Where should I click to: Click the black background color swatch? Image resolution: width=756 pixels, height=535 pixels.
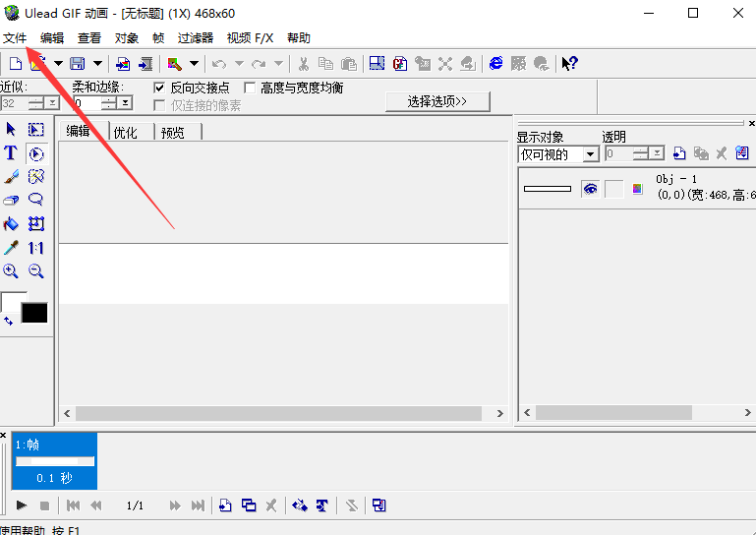(x=34, y=313)
